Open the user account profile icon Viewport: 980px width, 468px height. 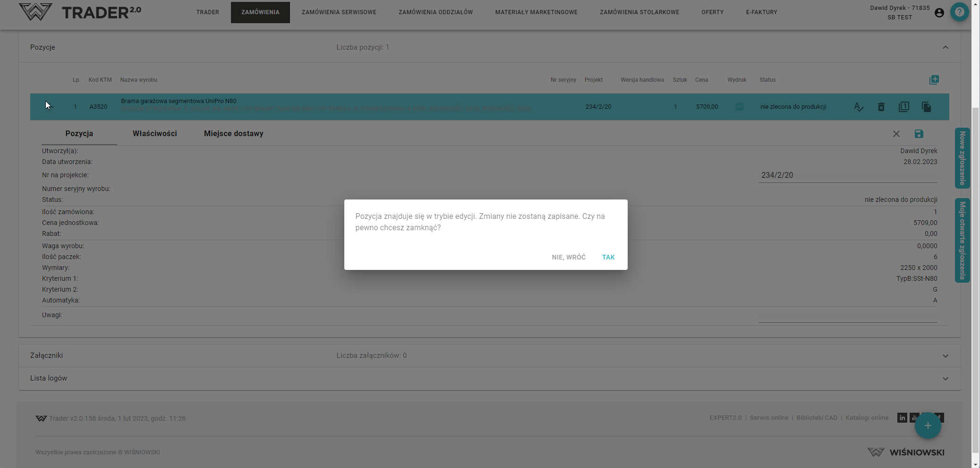click(939, 13)
